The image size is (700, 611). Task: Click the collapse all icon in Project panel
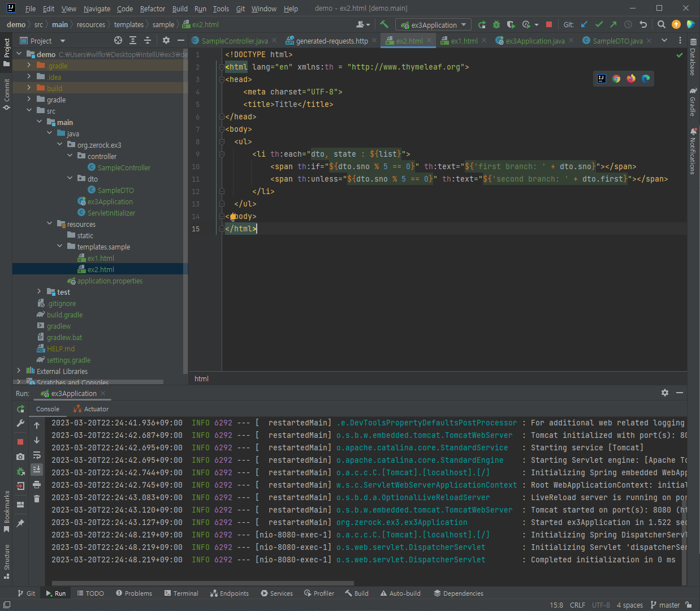tap(147, 40)
